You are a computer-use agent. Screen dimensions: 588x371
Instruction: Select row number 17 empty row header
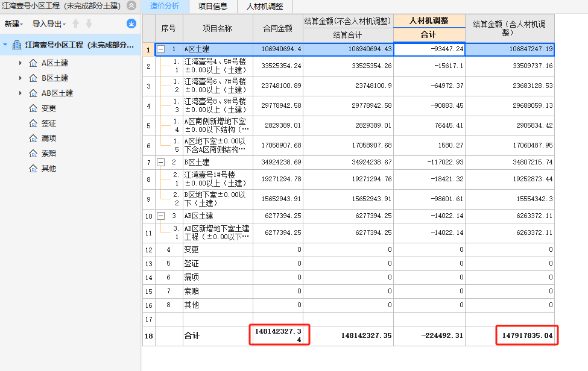pyautogui.click(x=148, y=319)
